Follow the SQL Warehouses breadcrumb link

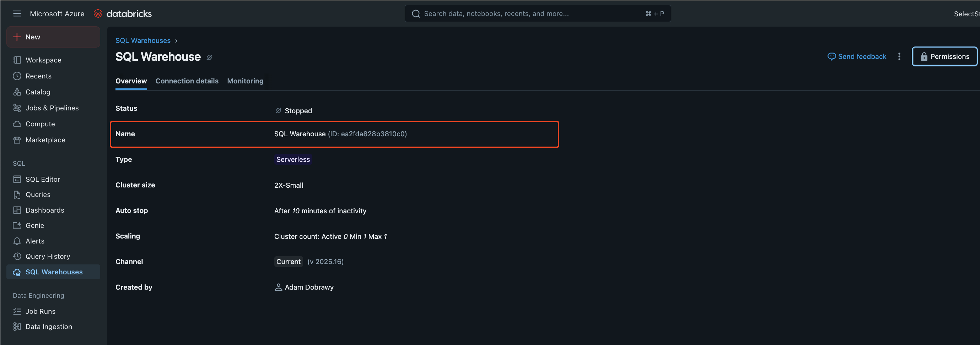tap(143, 41)
